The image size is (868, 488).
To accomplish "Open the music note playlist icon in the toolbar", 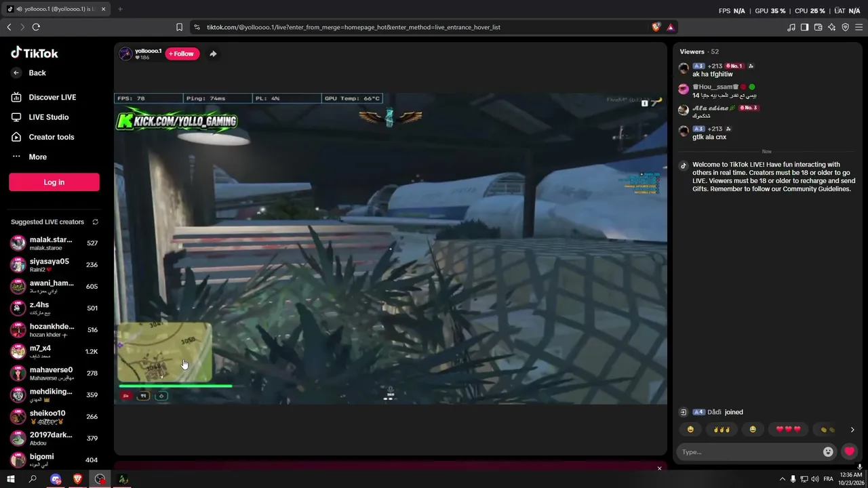I will (791, 27).
